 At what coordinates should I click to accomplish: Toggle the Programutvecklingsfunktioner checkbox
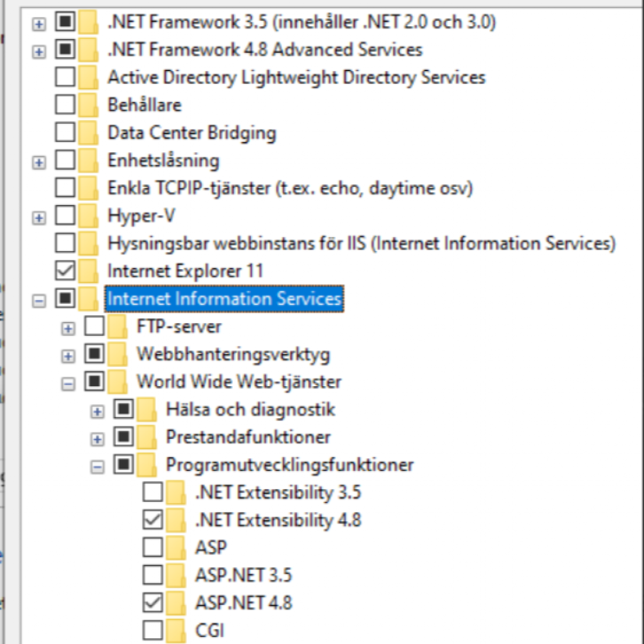point(124,464)
